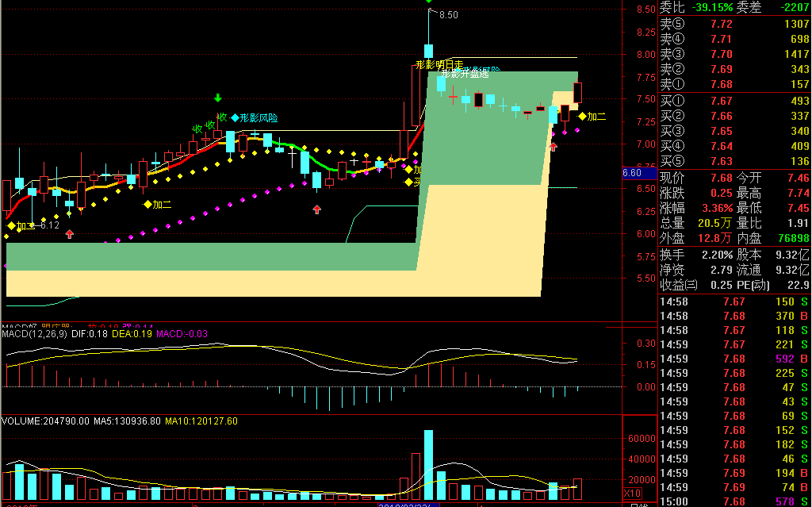Click the 形影明日走 yellow annotation text
Image resolution: width=812 pixels, height=507 pixels.
439,65
